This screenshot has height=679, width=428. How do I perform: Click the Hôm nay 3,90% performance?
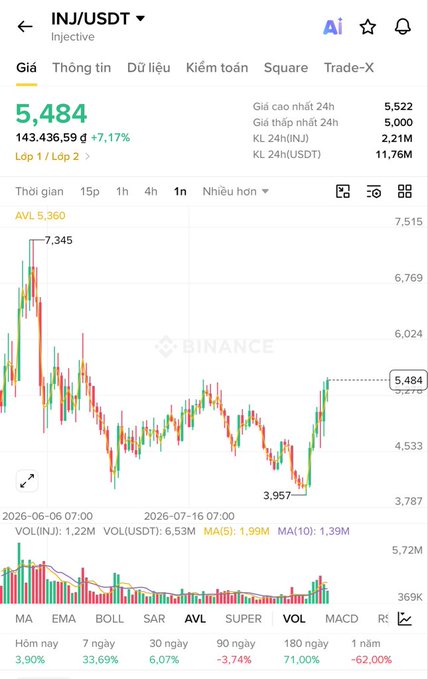[x=36, y=651]
